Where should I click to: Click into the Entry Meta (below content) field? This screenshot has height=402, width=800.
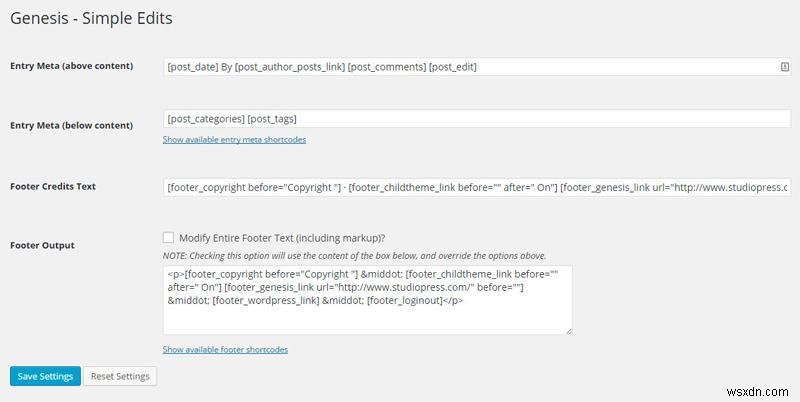click(476, 118)
